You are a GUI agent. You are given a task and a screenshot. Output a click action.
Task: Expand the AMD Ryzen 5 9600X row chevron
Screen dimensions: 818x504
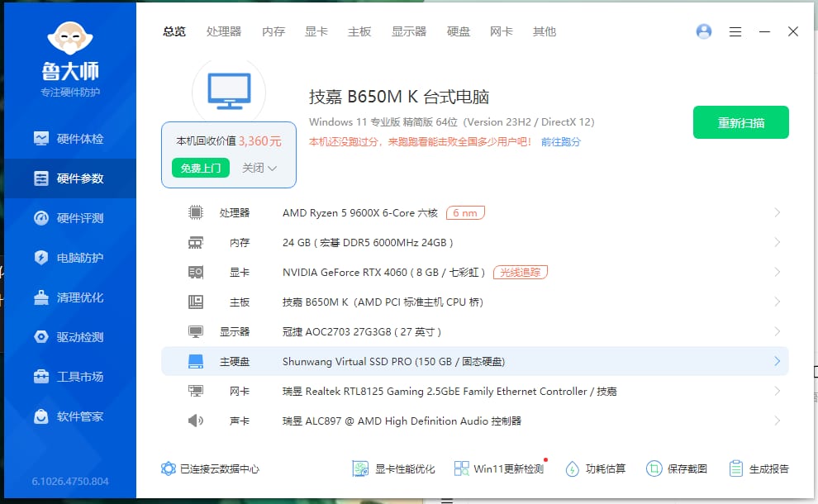[777, 212]
